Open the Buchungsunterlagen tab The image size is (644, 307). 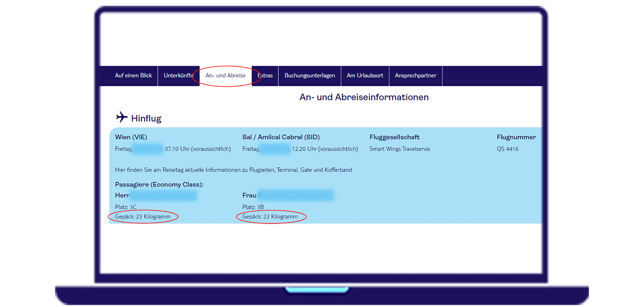pos(309,76)
